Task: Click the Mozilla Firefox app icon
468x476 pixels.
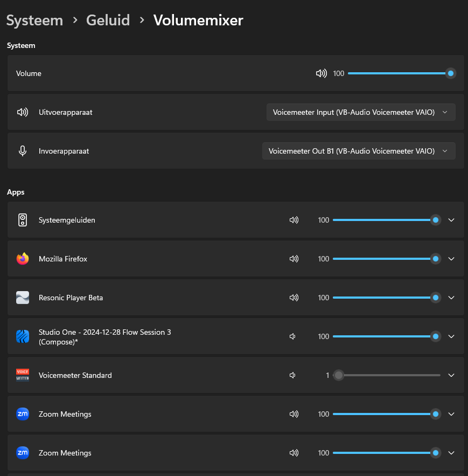Action: (x=23, y=259)
